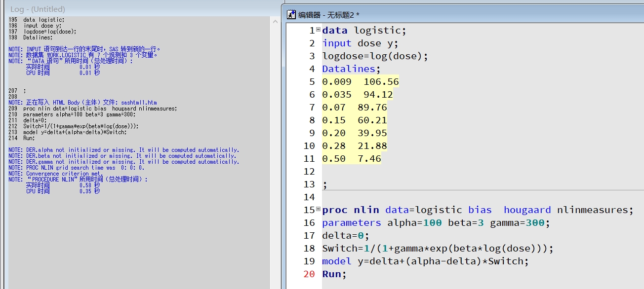Click the Switch formula line in editor
This screenshot has height=289, width=644.
(438, 249)
